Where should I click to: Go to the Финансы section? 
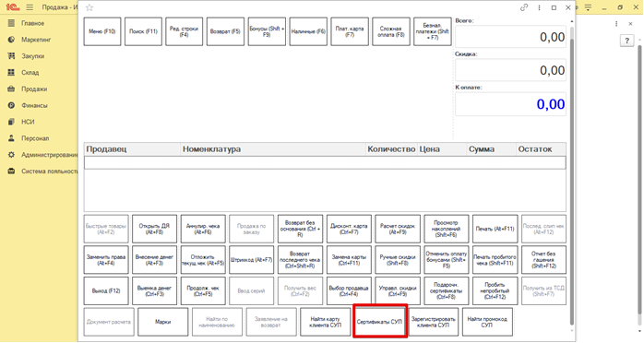[x=34, y=105]
